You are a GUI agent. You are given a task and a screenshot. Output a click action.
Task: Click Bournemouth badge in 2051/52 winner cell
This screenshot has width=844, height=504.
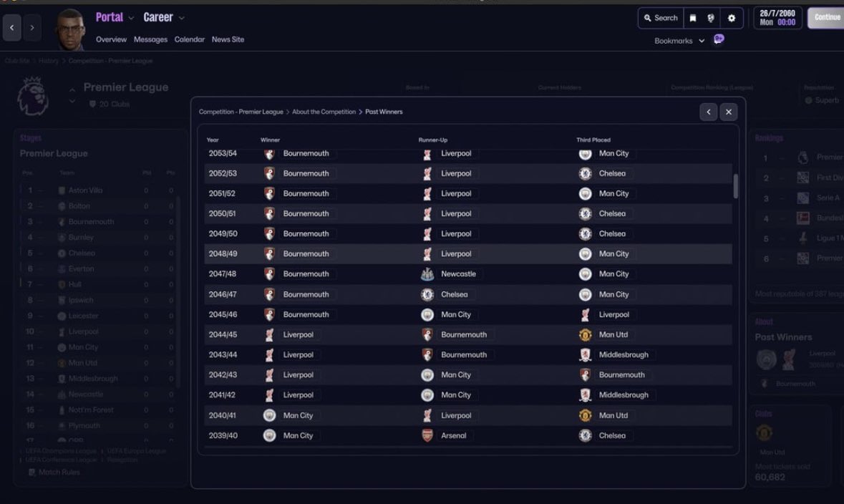click(x=269, y=193)
